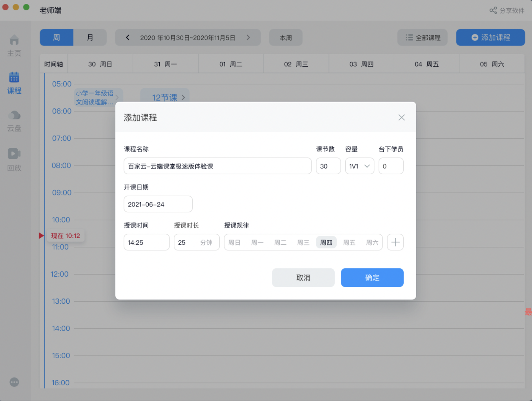532x401 pixels.
Task: Click the 时间轴 header cell
Action: pos(54,64)
